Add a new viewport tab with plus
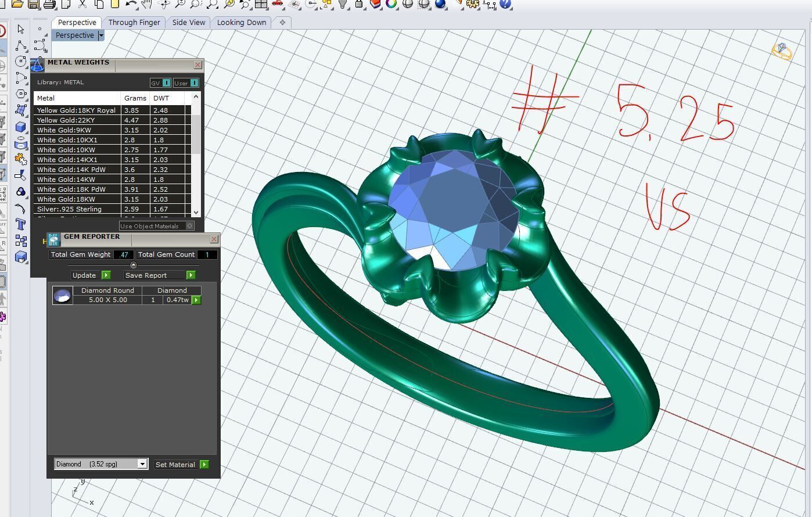The width and height of the screenshot is (812, 517). (x=282, y=22)
